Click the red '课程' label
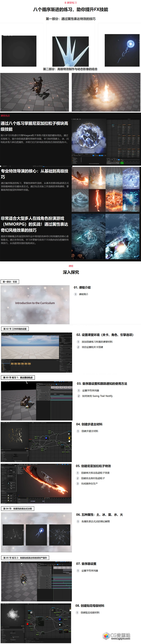Viewport: 141px width, 644px height. coord(71,266)
